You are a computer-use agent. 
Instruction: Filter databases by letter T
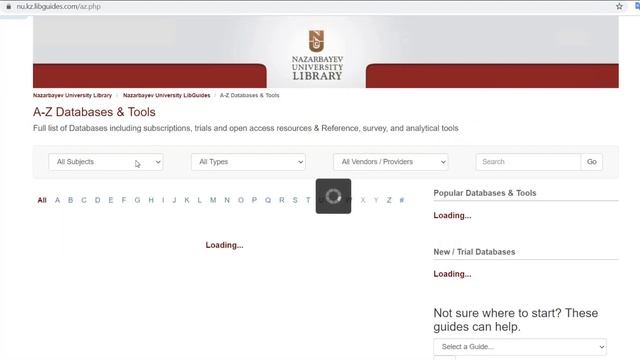308,200
